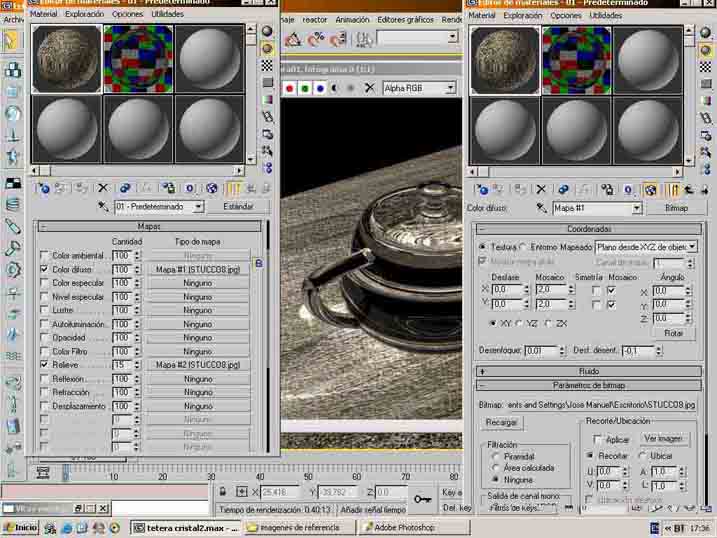The width and height of the screenshot is (717, 538).
Task: Open Mapa #1 name dropdown in right editor
Action: [x=637, y=208]
